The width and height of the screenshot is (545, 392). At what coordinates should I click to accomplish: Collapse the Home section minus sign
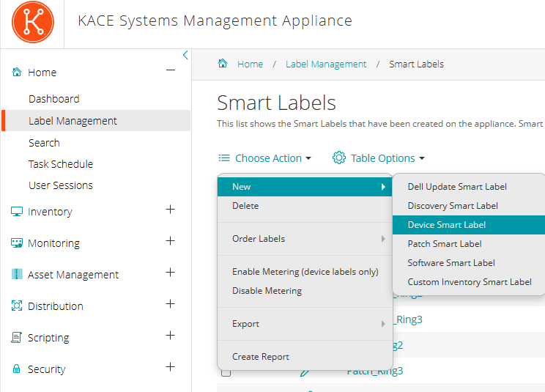pos(171,71)
